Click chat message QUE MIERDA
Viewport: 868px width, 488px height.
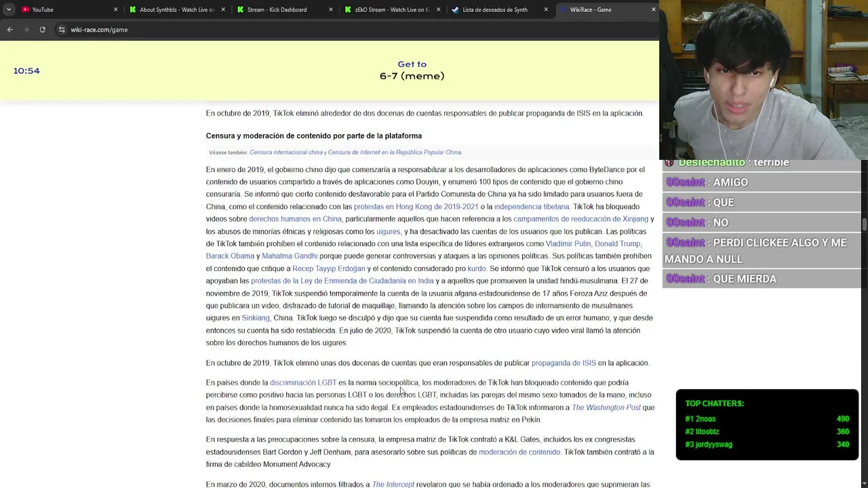[x=762, y=279]
